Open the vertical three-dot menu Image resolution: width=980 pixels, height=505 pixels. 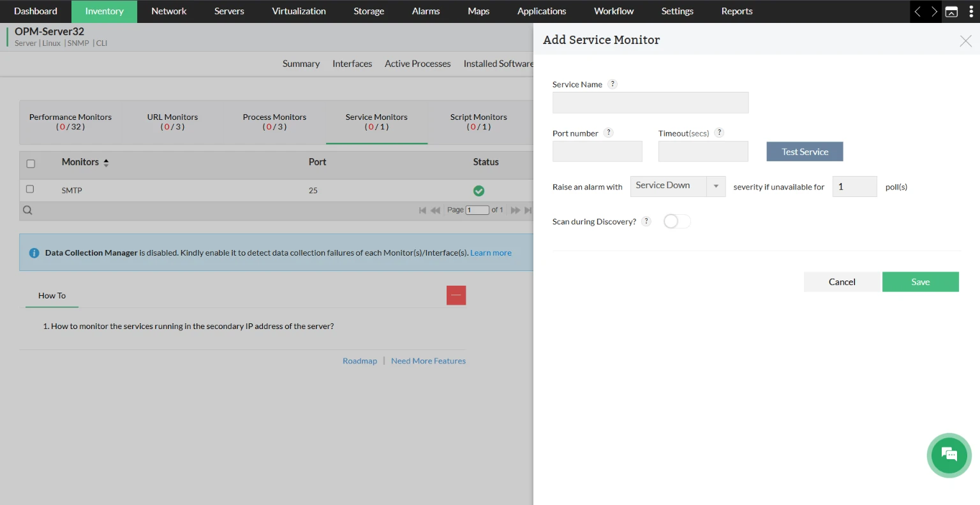coord(971,11)
